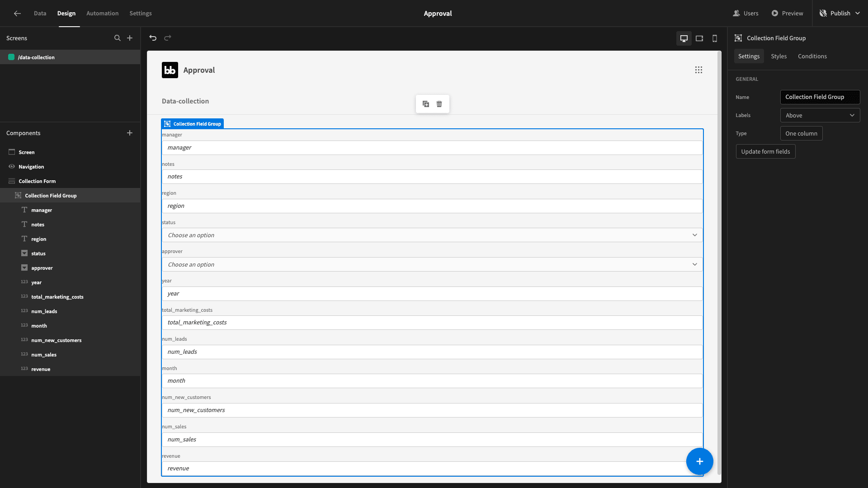This screenshot has height=488, width=868.
Task: Click the revenue input field in form
Action: 432,469
